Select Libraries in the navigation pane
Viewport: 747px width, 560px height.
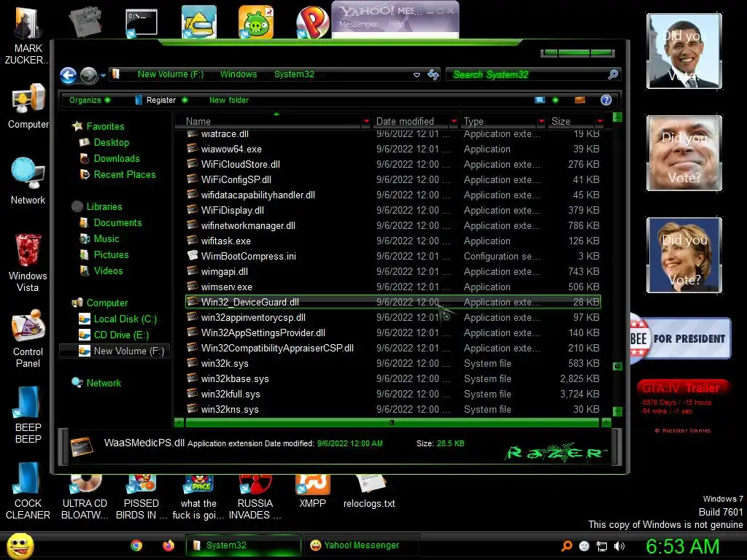click(104, 206)
